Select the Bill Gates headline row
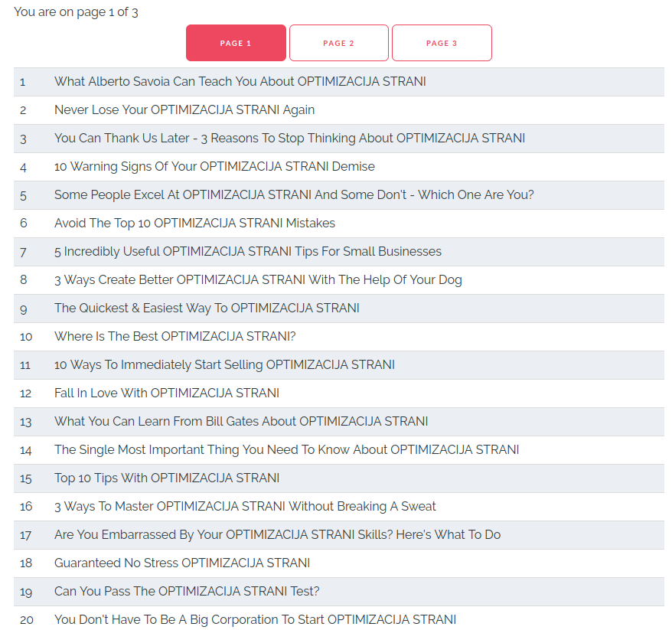Viewport: 672px width, 630px height. (x=241, y=422)
